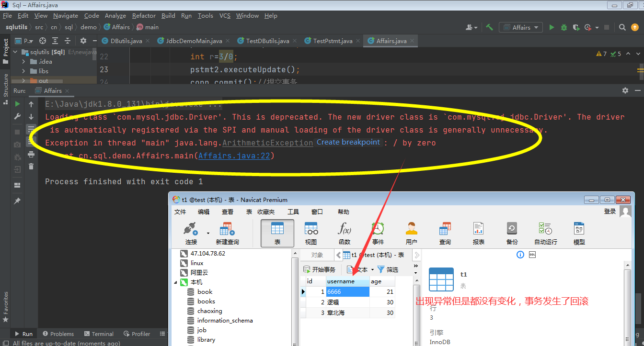Click the print icon in Run console
The height and width of the screenshot is (346, 644).
(x=31, y=154)
